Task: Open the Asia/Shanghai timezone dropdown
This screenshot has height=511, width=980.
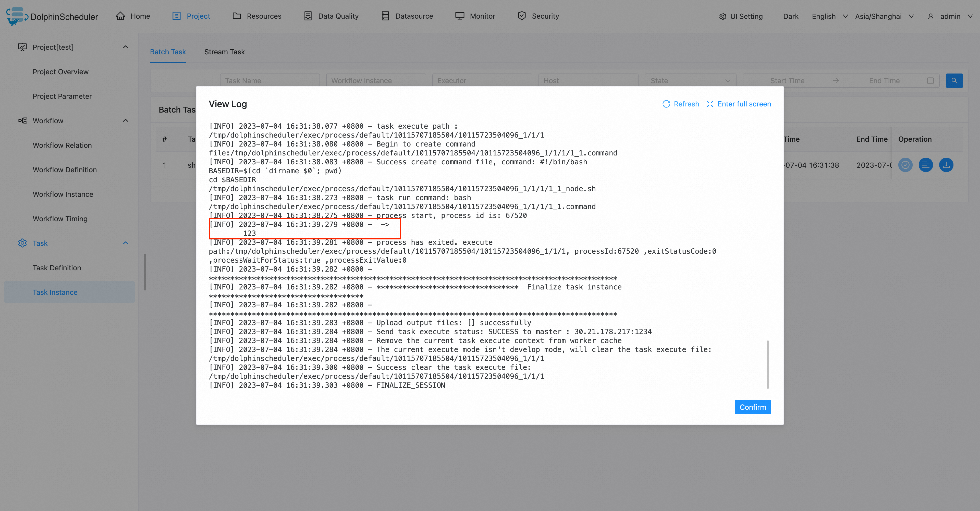Action: [884, 16]
